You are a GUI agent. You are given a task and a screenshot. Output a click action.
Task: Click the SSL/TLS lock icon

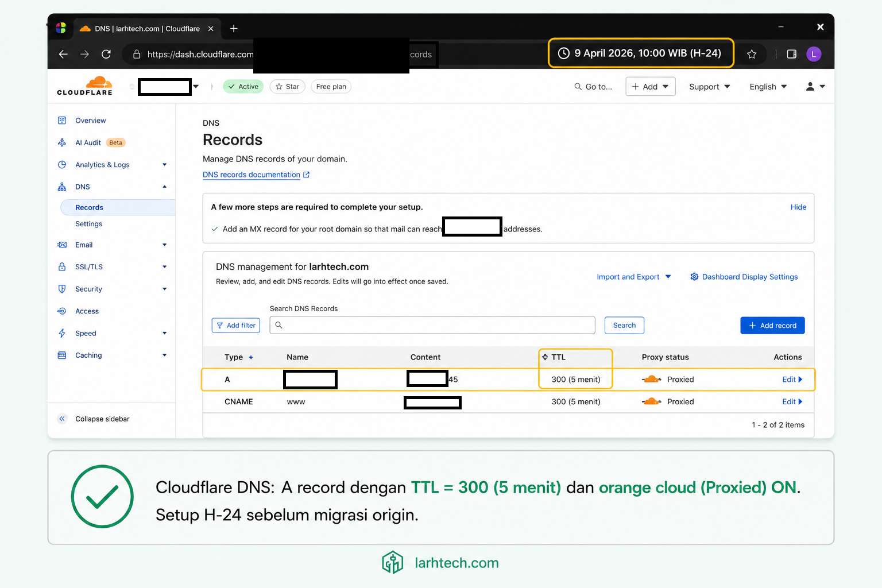click(x=62, y=267)
